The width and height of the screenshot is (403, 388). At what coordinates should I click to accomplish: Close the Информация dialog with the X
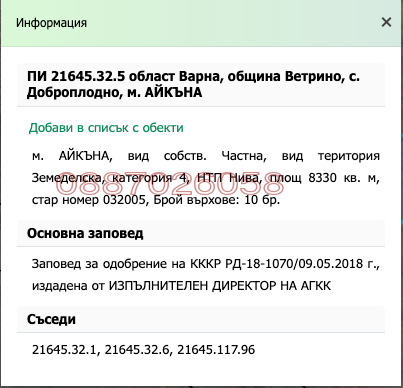[386, 22]
